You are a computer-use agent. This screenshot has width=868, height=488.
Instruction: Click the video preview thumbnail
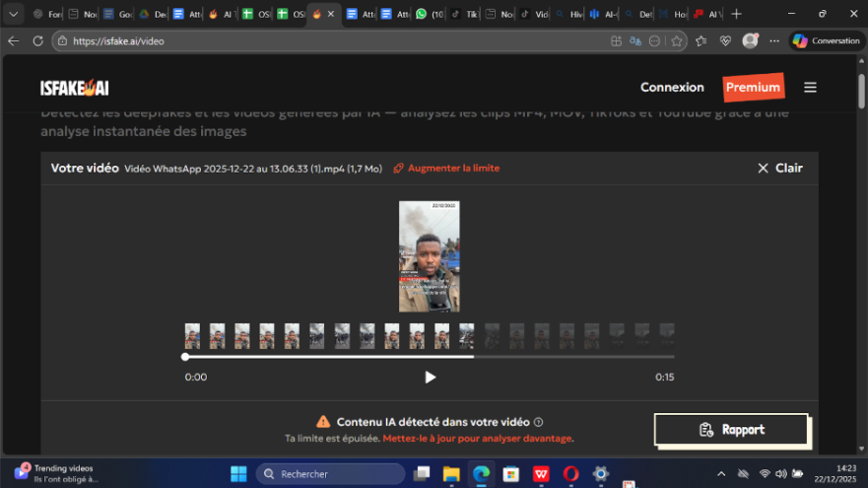(x=429, y=256)
